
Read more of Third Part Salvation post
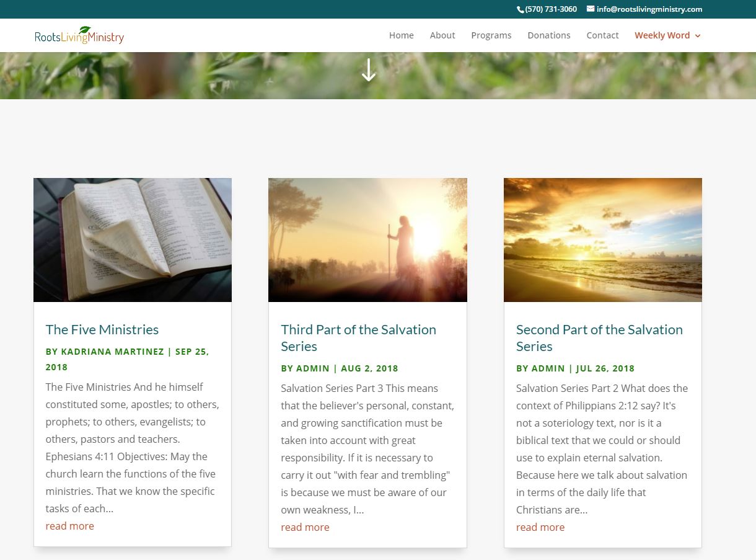[x=305, y=527]
